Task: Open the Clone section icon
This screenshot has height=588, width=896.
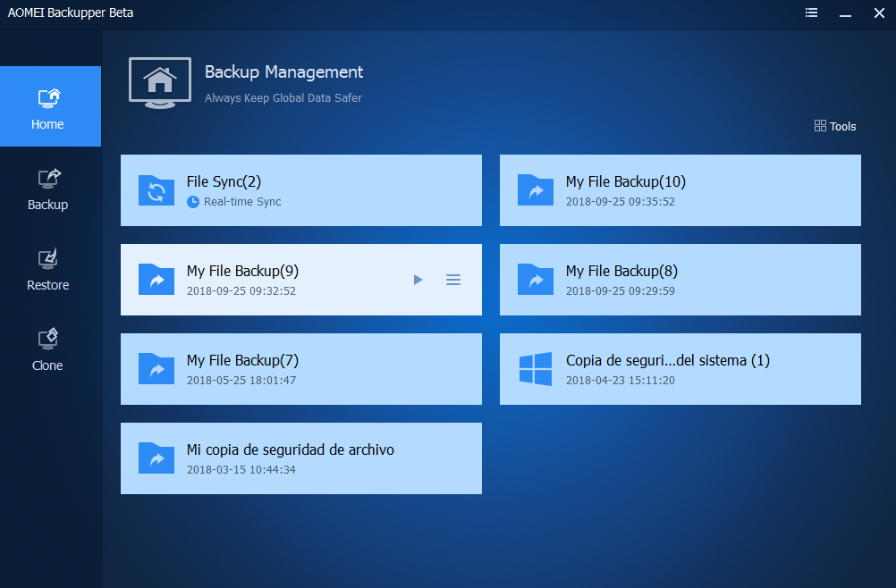Action: [47, 339]
